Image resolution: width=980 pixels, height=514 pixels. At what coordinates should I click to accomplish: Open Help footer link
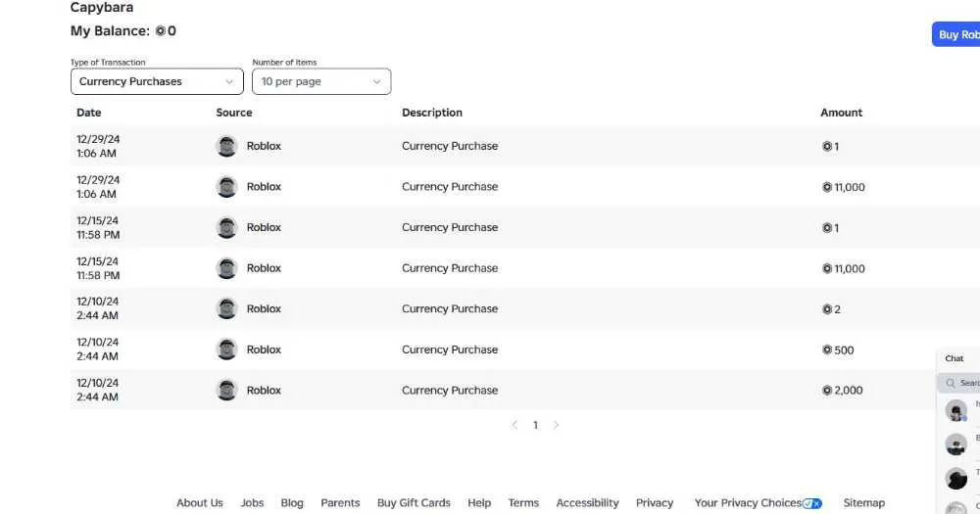point(479,503)
